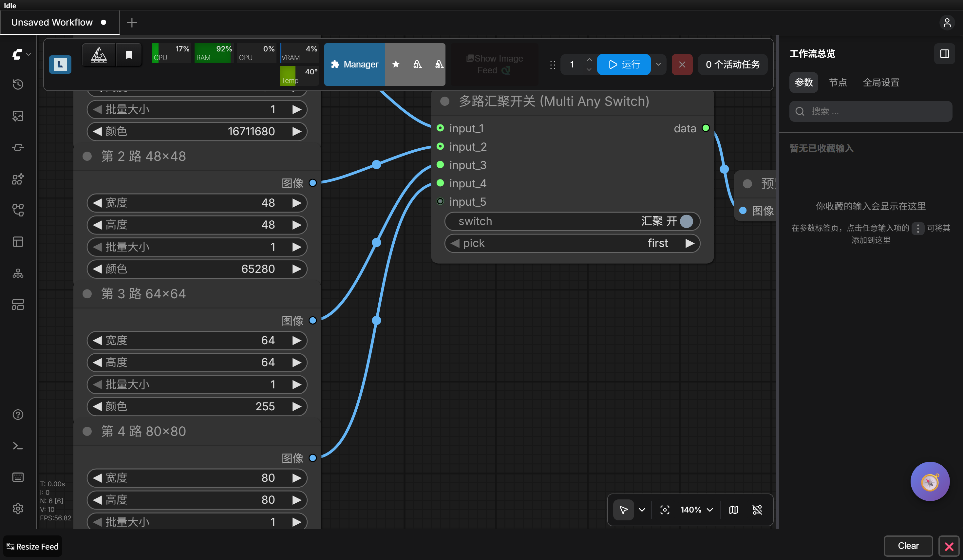Click the pick left arrow
Screen dimensions: 963x560
(455, 243)
